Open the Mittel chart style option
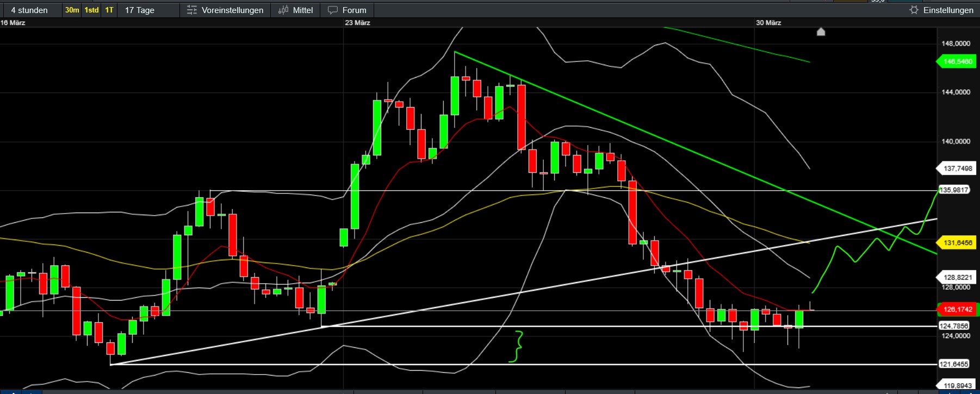Screen dimensions: 980x394 point(295,10)
